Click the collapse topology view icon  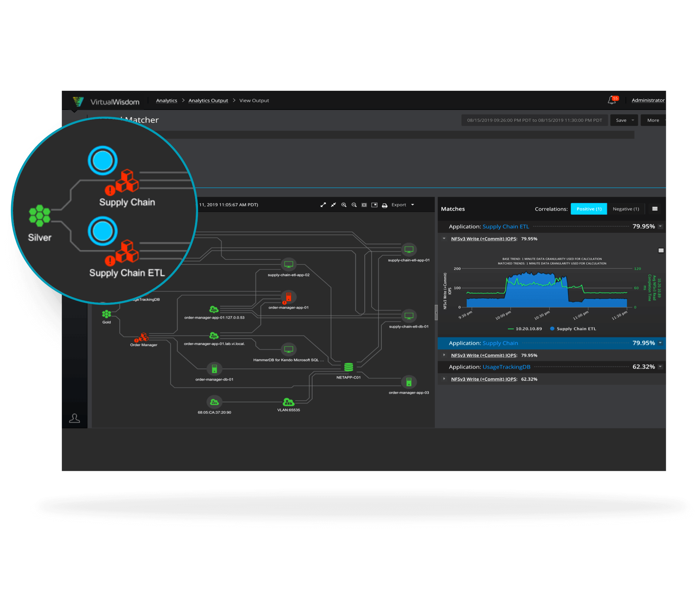click(x=333, y=205)
